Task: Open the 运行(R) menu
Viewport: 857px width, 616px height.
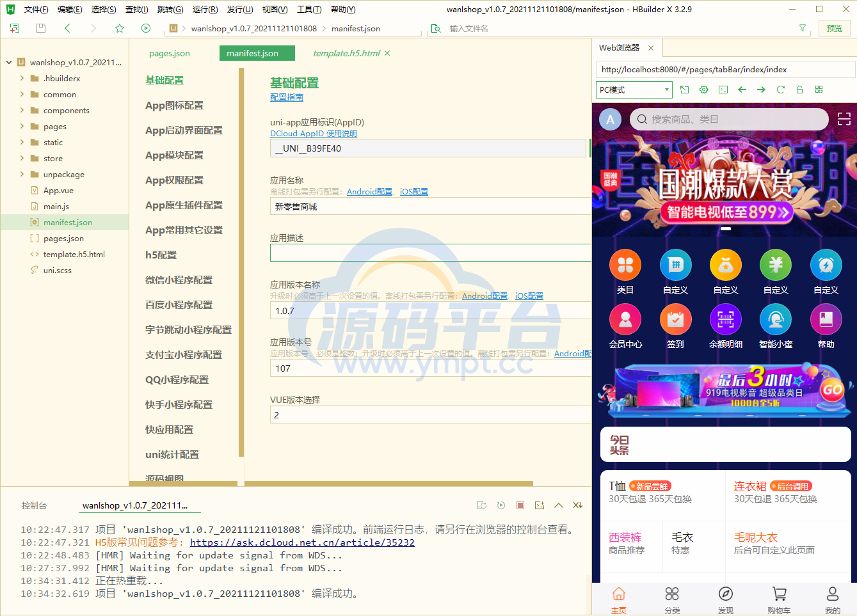Action: (205, 10)
